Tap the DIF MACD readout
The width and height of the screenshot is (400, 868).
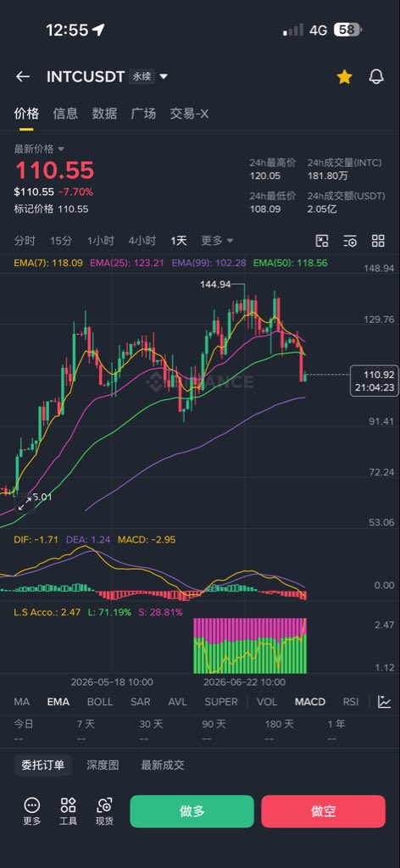click(x=36, y=539)
